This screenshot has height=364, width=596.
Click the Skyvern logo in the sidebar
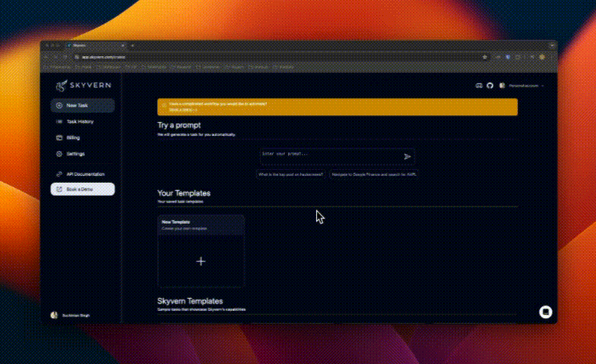click(82, 85)
